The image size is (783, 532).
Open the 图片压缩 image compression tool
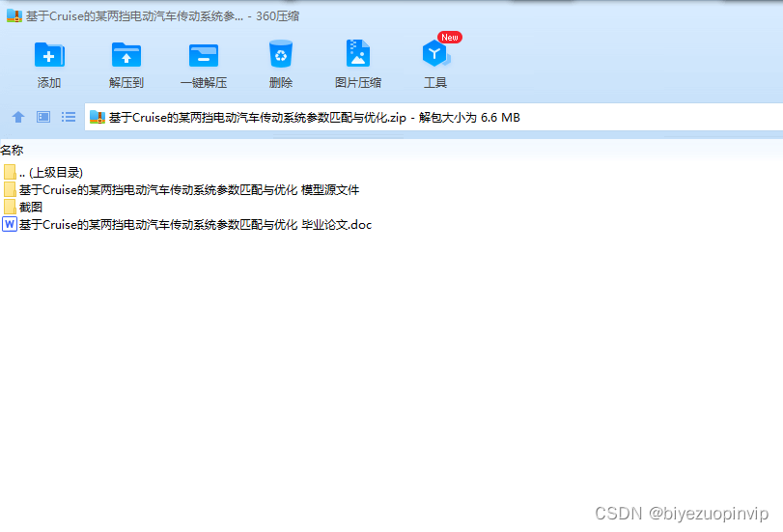tap(358, 65)
